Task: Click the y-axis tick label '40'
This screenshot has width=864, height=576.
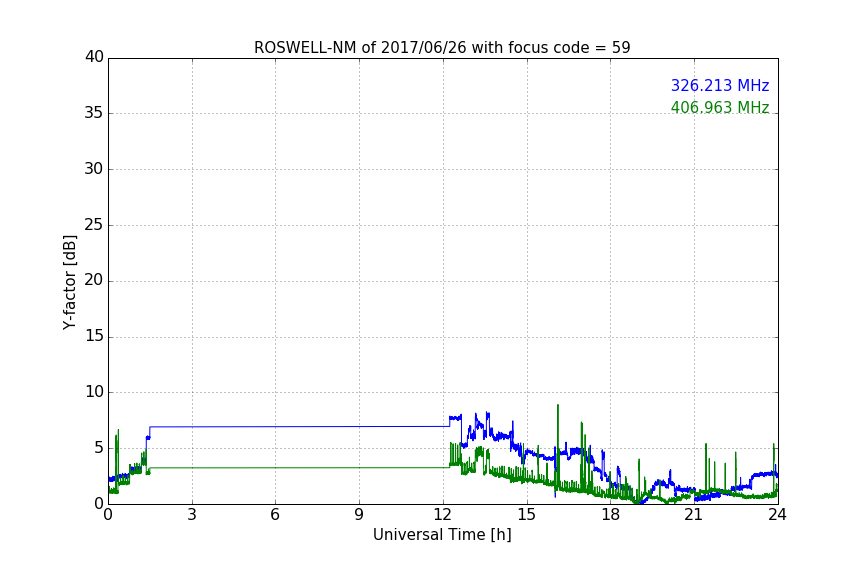Action: (x=94, y=57)
